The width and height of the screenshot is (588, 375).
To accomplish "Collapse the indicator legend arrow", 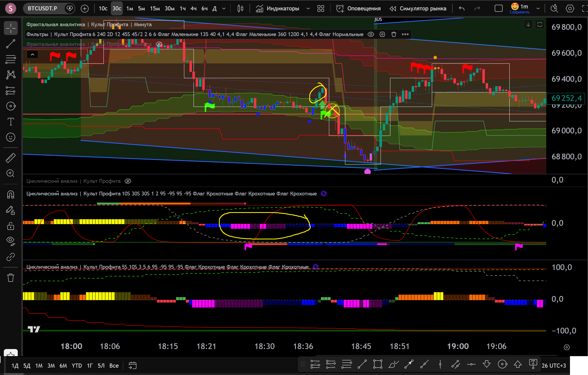I will click(x=32, y=54).
